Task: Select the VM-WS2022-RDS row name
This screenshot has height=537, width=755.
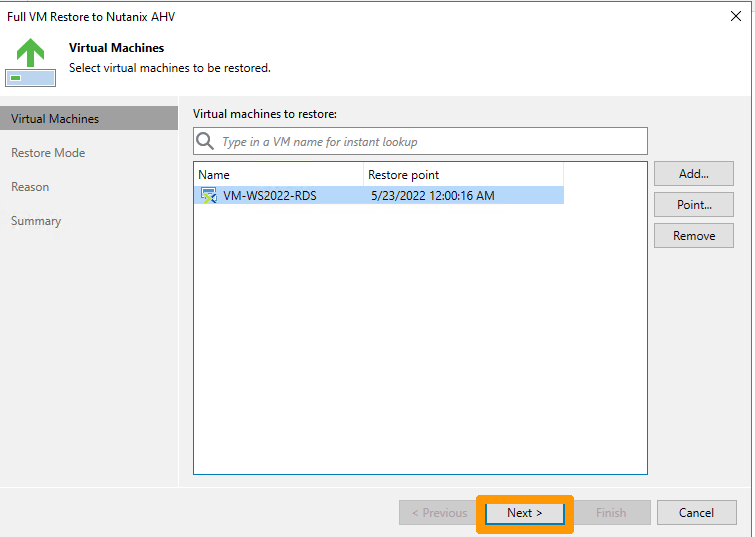Action: [270, 196]
